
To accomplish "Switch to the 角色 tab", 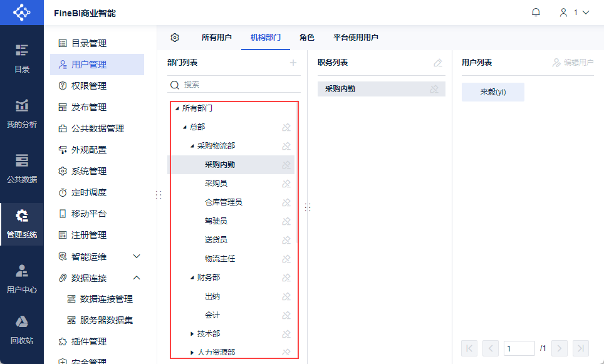I will 307,38.
